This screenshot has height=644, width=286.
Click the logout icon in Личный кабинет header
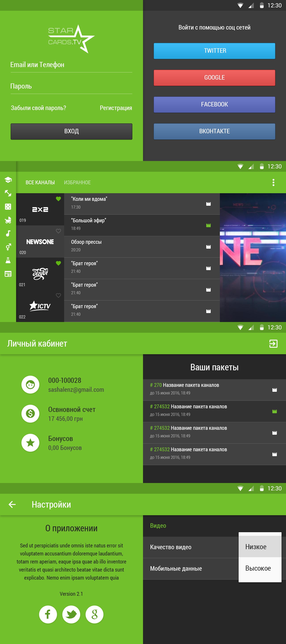[x=273, y=343]
